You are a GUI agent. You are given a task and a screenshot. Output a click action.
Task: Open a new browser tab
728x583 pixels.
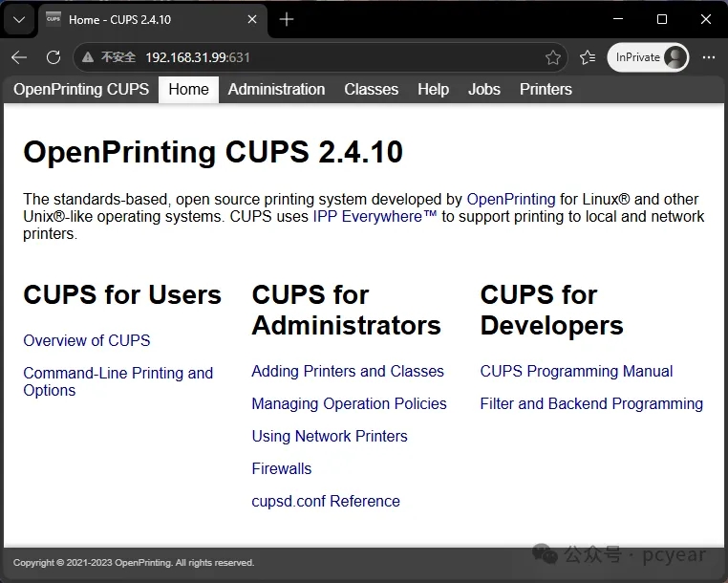click(287, 19)
